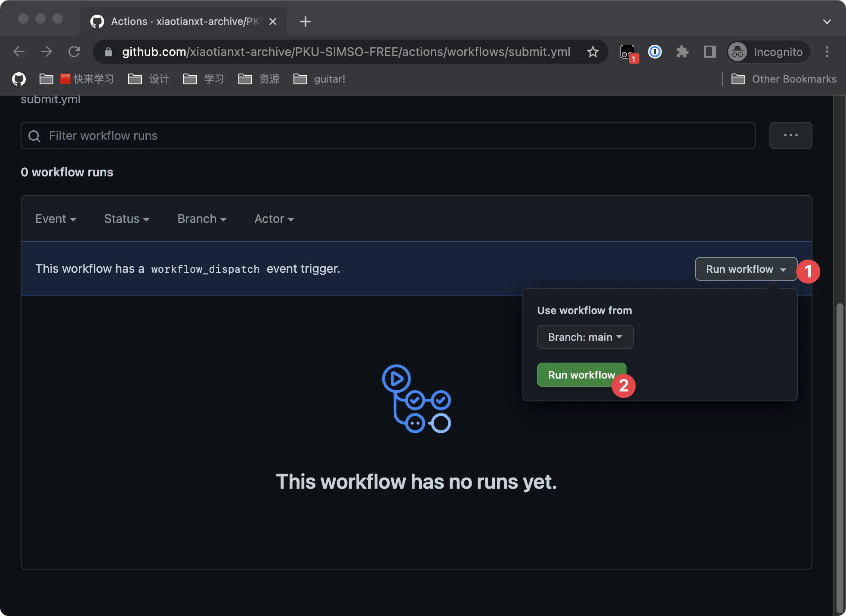846x616 pixels.
Task: Click the reload page icon
Action: (x=76, y=51)
